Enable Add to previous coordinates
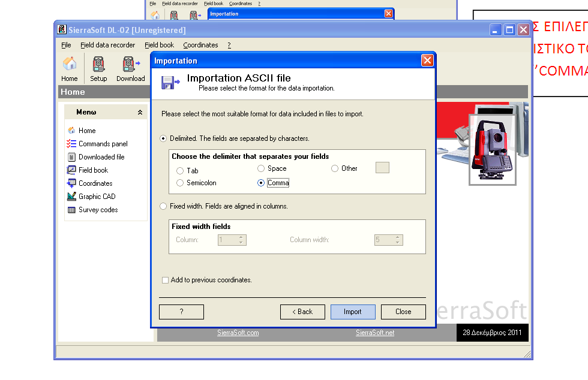Image resolution: width=588 pixels, height=380 pixels. point(165,281)
